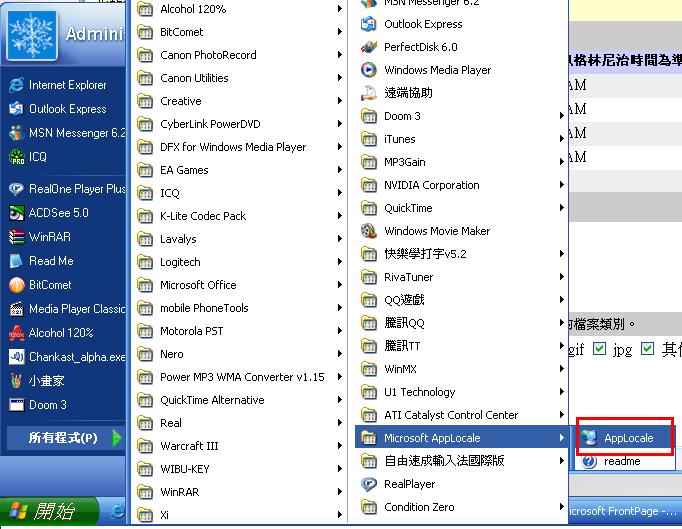Switch to Microsoft FrontPage taskbar button
Image resolution: width=682 pixels, height=529 pixels.
click(625, 511)
